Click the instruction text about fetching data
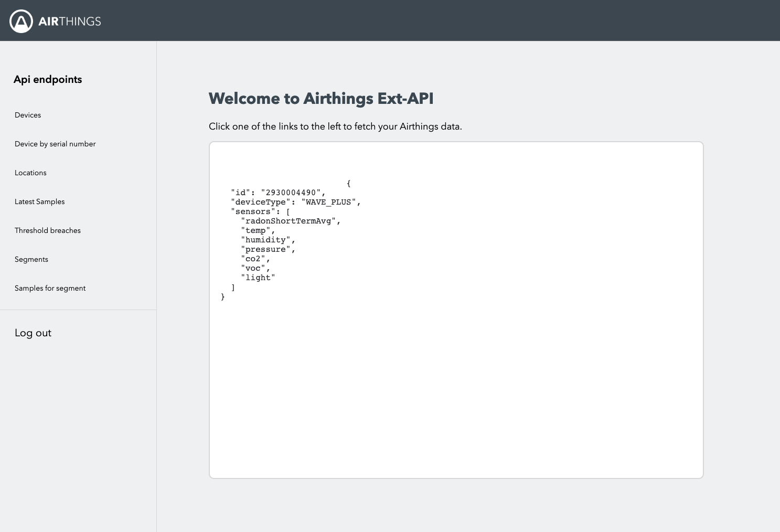This screenshot has width=780, height=532. coord(335,126)
